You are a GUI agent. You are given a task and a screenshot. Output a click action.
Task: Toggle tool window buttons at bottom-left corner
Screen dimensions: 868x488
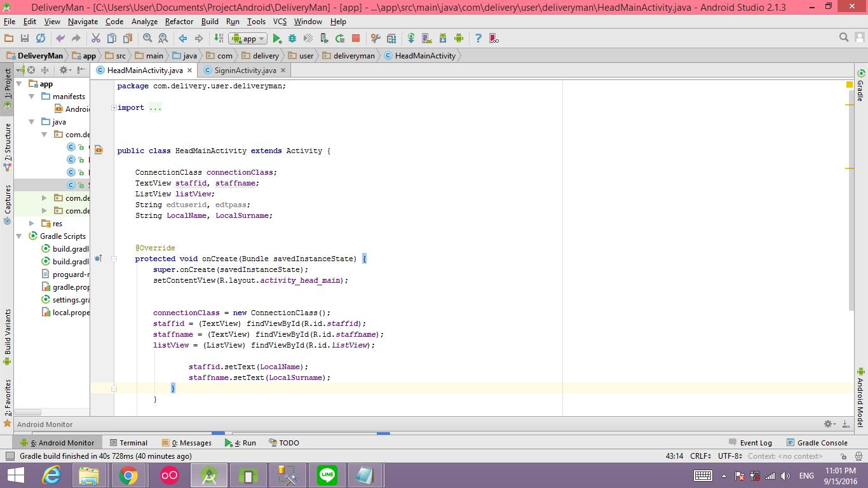[9, 456]
